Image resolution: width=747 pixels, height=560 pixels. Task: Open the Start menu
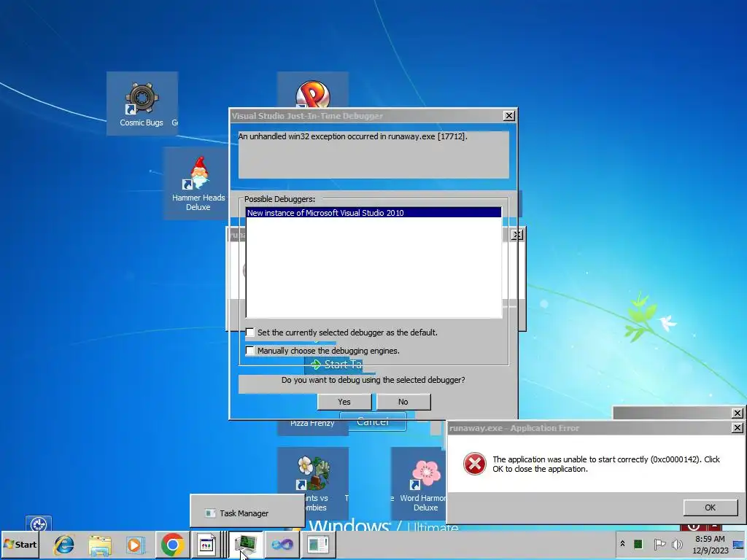coord(20,544)
